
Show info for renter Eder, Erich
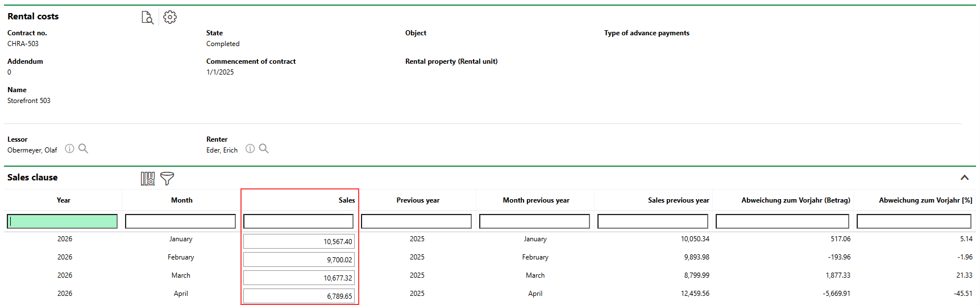(250, 149)
